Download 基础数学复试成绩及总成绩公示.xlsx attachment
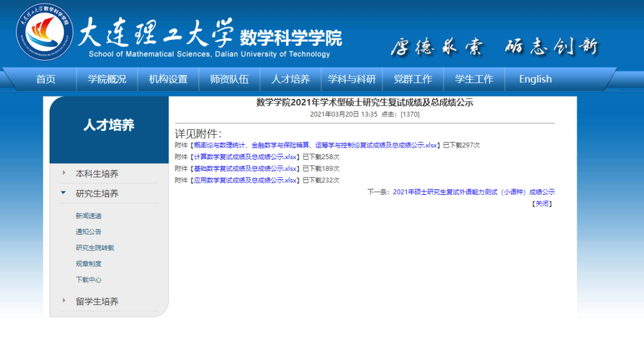644x339 pixels. (245, 169)
